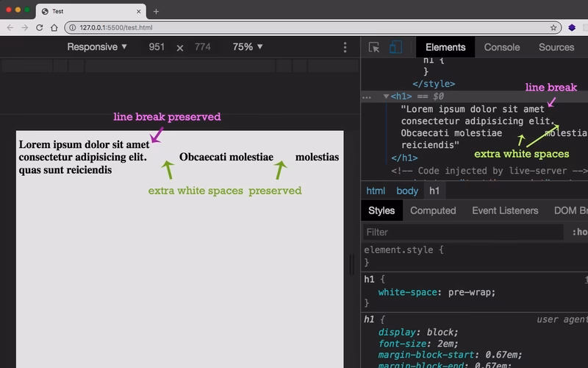588x368 pixels.
Task: Bookmark this page with the star icon
Action: point(553,27)
